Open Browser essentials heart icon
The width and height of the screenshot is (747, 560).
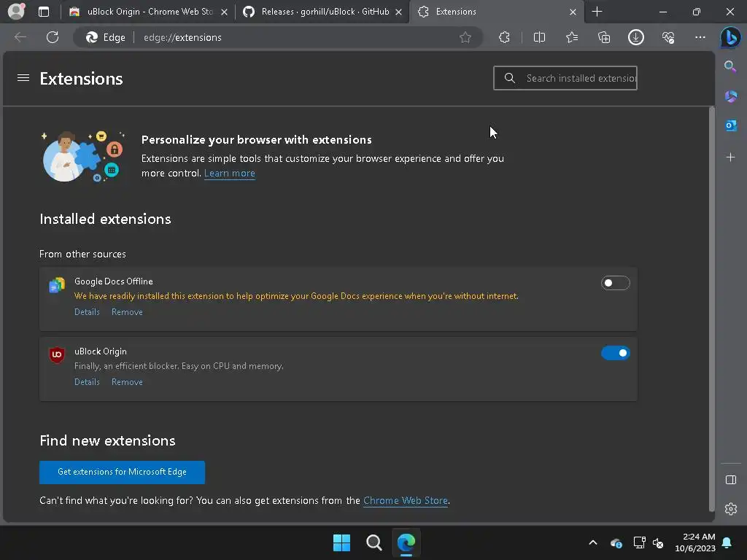668,37
